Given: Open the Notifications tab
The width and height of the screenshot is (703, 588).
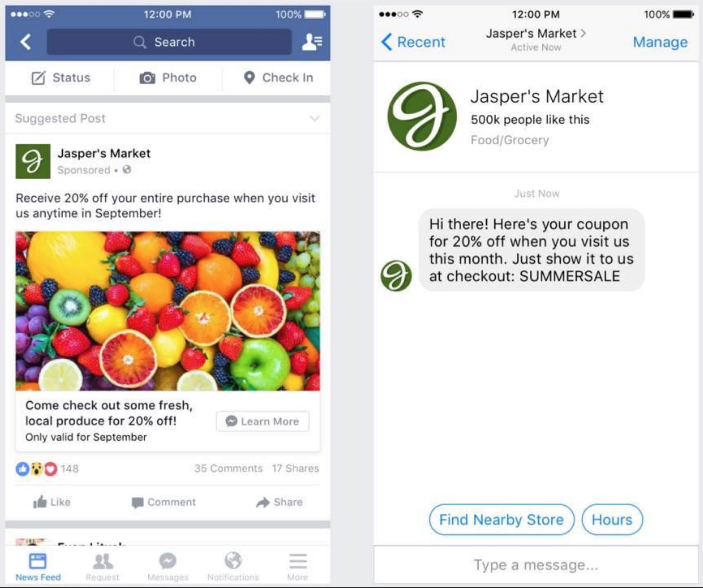Looking at the screenshot, I should pos(233,567).
